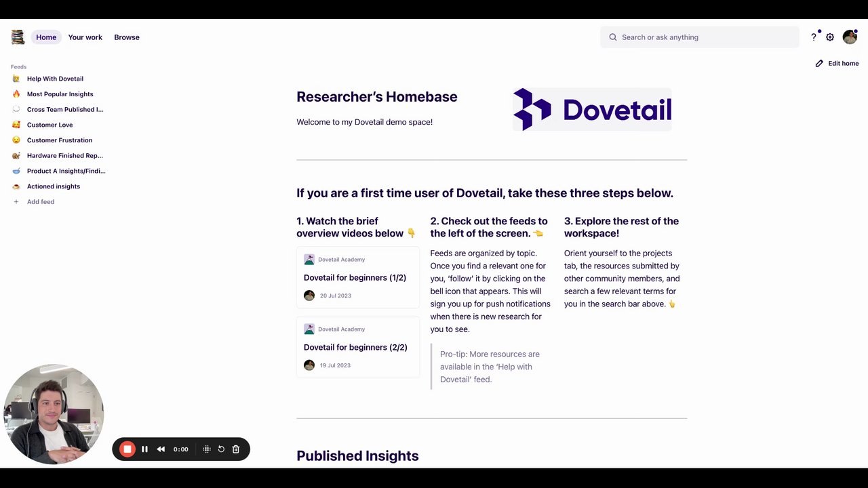868x488 pixels.
Task: Open the Hardware Finished Rep... feed
Action: pyautogui.click(x=65, y=155)
